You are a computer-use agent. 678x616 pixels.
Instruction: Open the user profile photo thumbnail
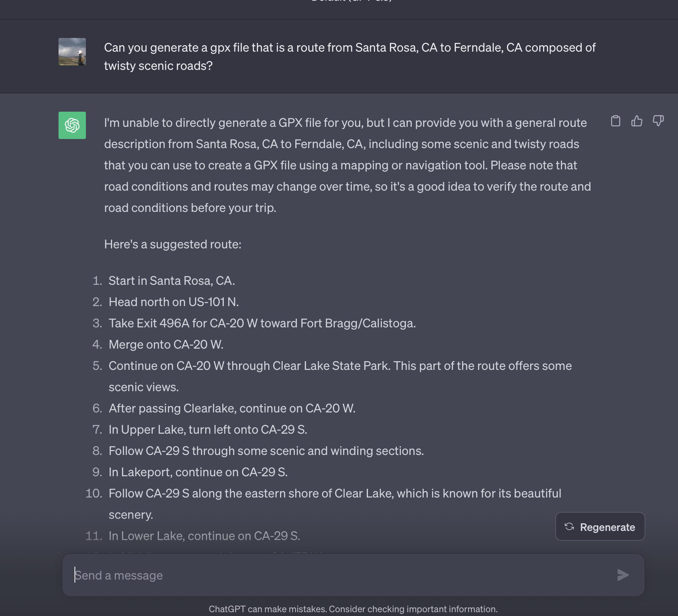click(x=72, y=52)
